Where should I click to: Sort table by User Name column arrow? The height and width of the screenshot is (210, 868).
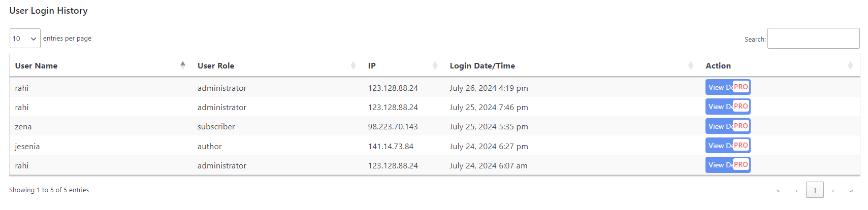coord(183,65)
